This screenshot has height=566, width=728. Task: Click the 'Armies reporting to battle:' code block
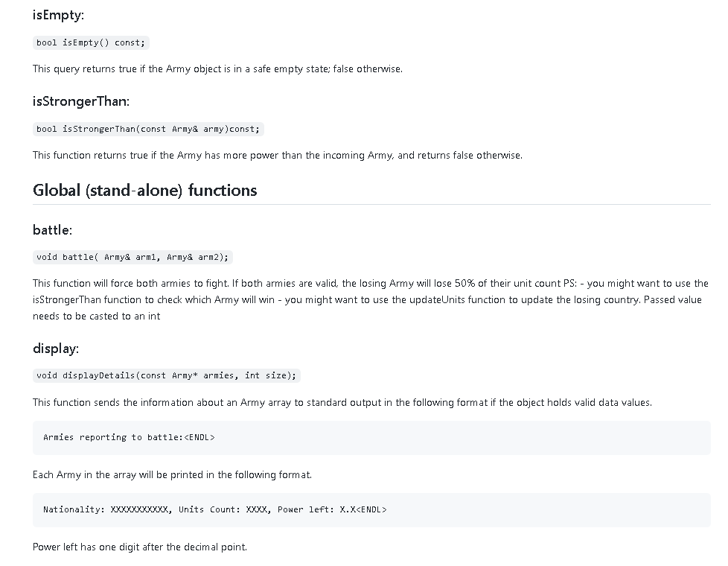129,437
